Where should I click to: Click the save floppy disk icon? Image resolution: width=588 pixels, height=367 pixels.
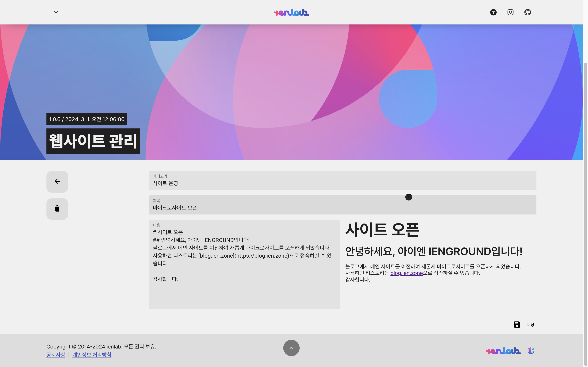coord(517,325)
